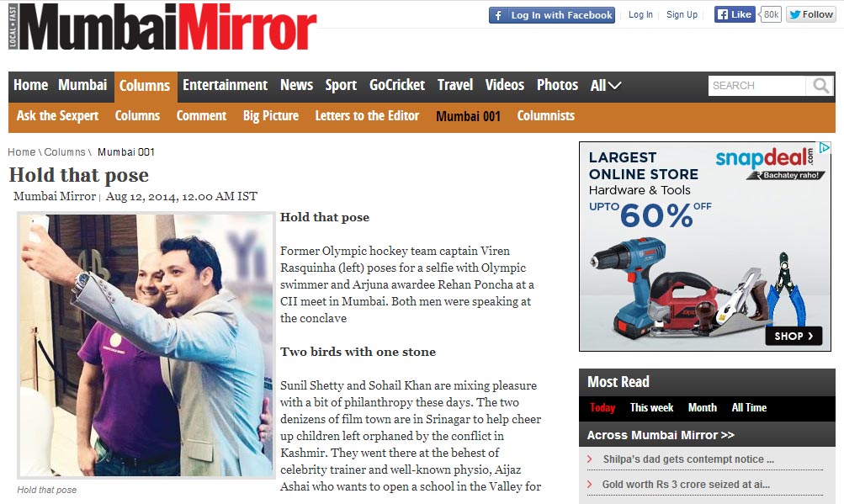The width and height of the screenshot is (844, 504).
Task: Click the Sign Up link
Action: (682, 14)
